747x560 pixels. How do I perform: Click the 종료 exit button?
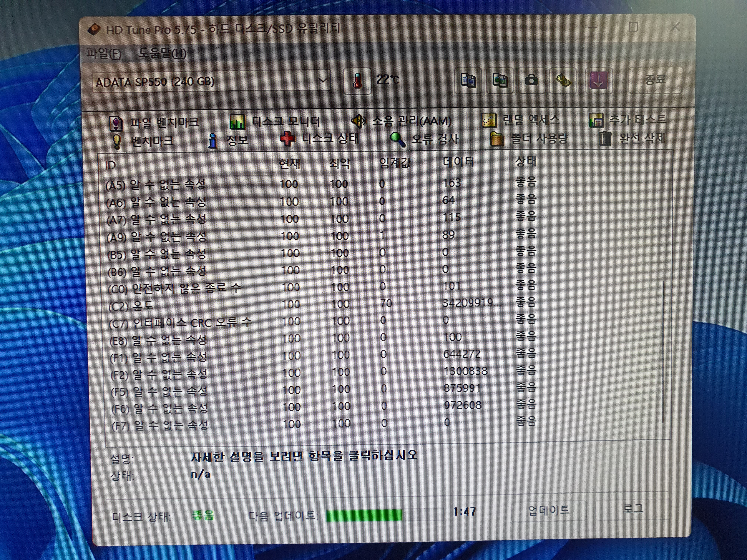click(x=655, y=80)
